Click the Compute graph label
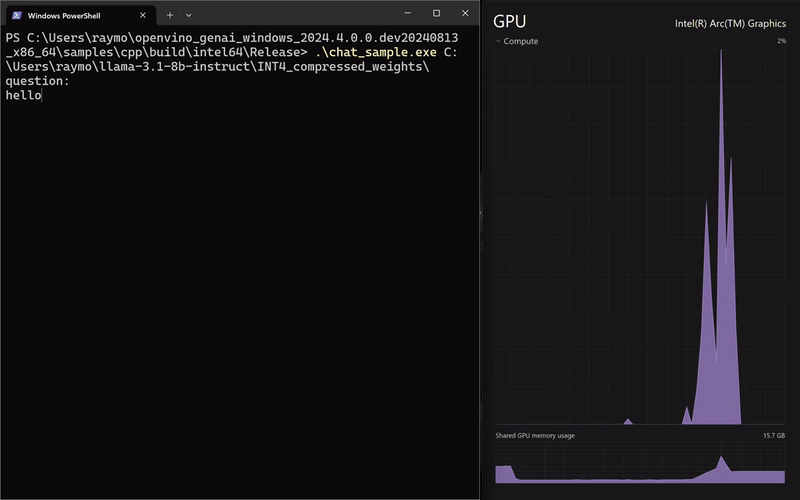The width and height of the screenshot is (800, 500). coord(521,42)
